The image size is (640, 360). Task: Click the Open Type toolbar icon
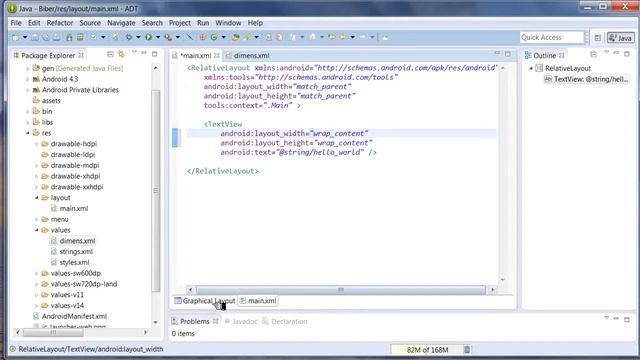(x=235, y=37)
